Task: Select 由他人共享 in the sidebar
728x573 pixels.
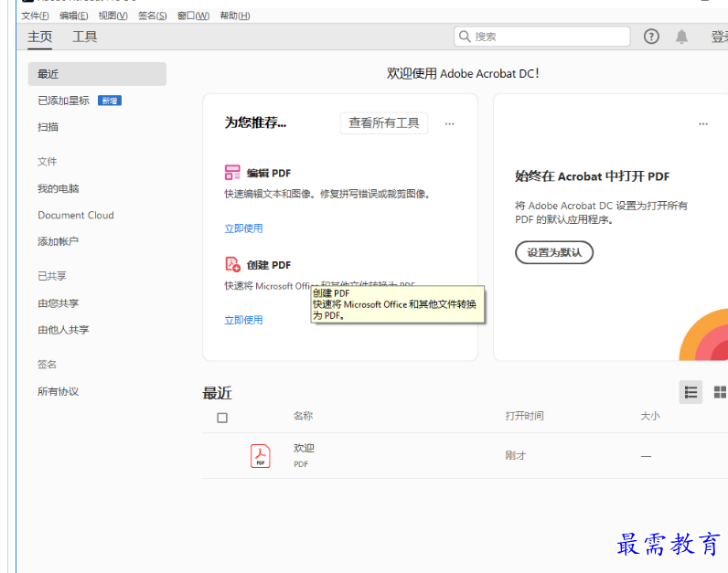Action: [x=63, y=330]
